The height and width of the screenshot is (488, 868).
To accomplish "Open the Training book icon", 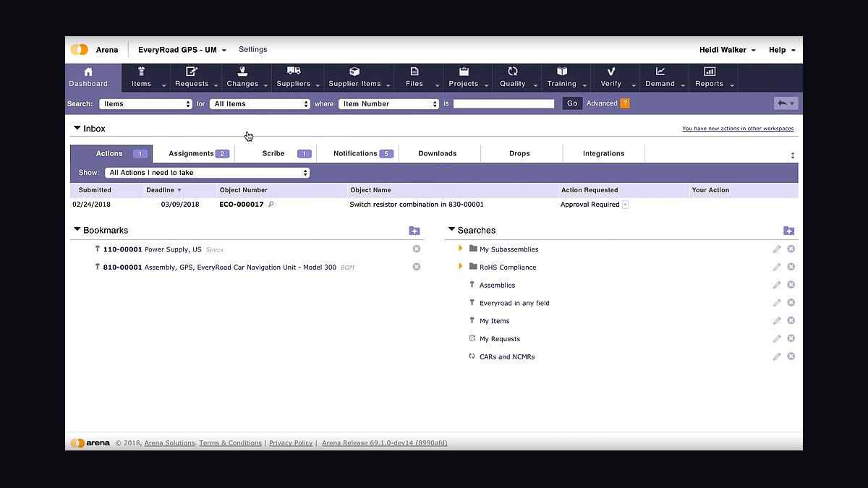I will coord(562,72).
